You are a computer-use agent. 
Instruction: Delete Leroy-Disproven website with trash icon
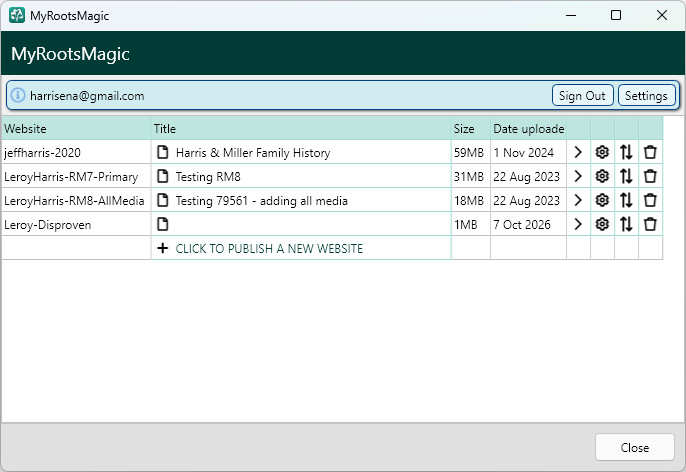[650, 224]
